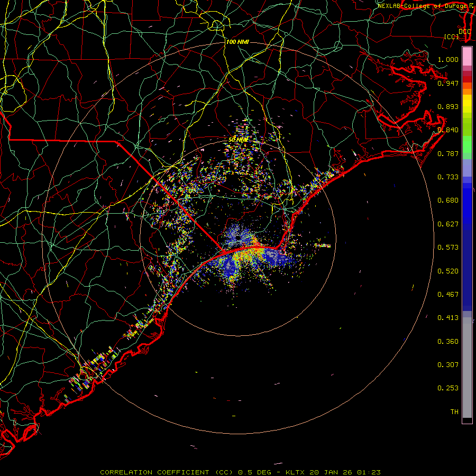Click the 0.787 scale label

click(x=448, y=153)
